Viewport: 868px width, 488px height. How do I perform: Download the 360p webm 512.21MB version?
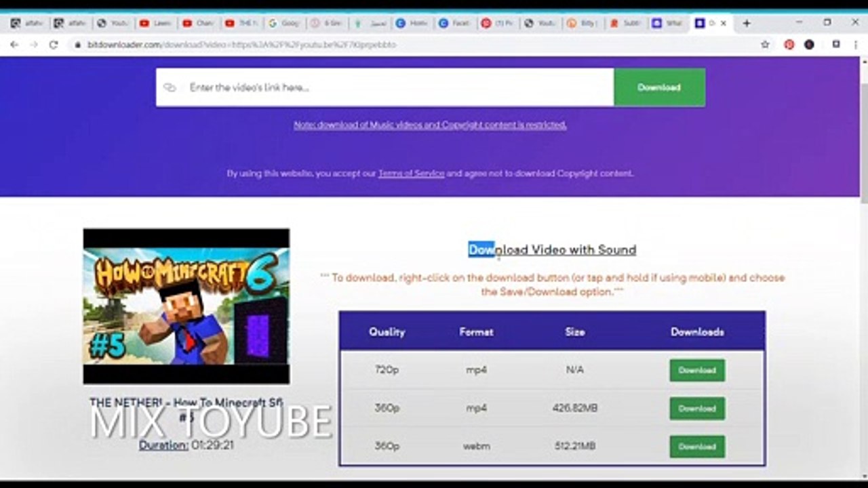pos(697,447)
